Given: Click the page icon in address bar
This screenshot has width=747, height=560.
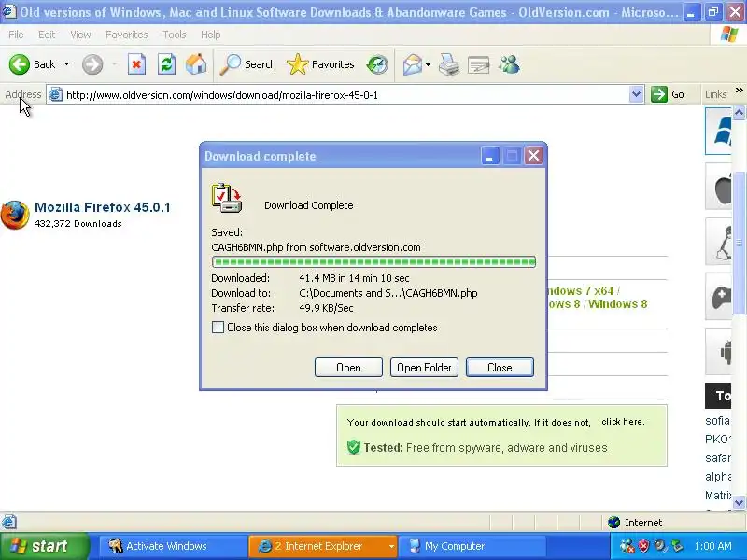Looking at the screenshot, I should (55, 94).
